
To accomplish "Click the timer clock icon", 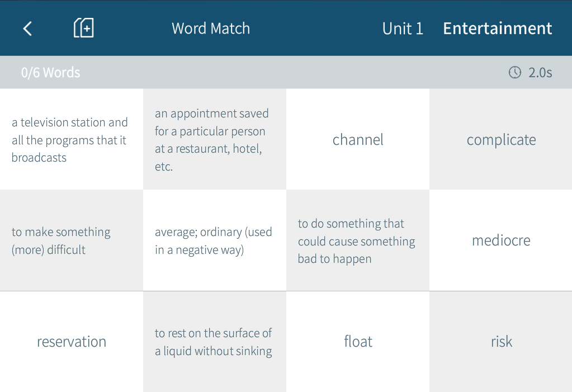I will [514, 72].
